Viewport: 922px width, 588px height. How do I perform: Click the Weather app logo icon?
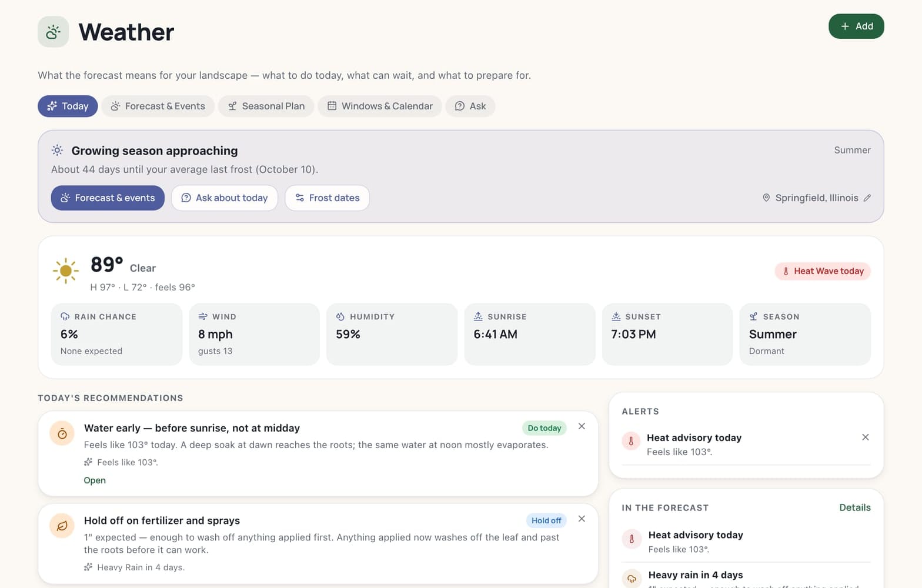pos(54,32)
